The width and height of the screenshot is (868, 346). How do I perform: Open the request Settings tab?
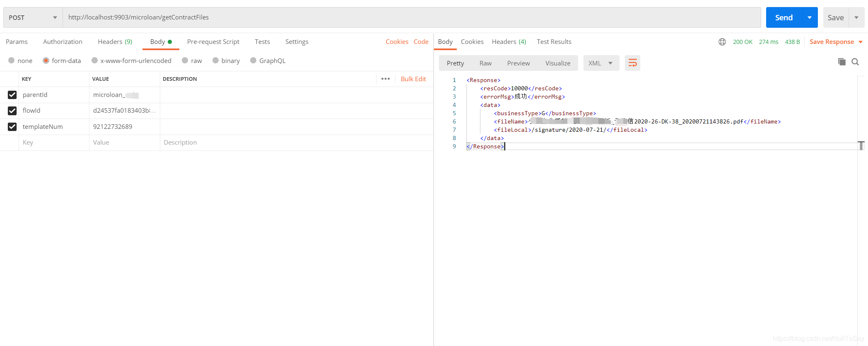(x=297, y=42)
